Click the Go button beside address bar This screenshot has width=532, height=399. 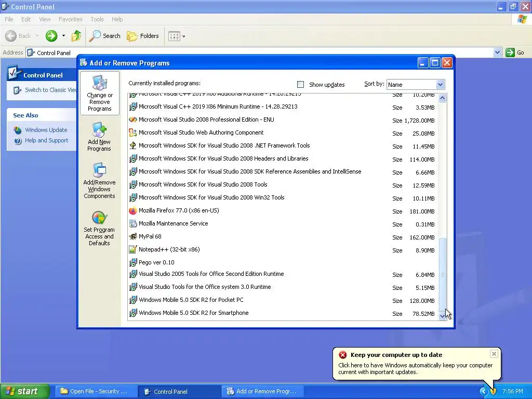point(515,52)
